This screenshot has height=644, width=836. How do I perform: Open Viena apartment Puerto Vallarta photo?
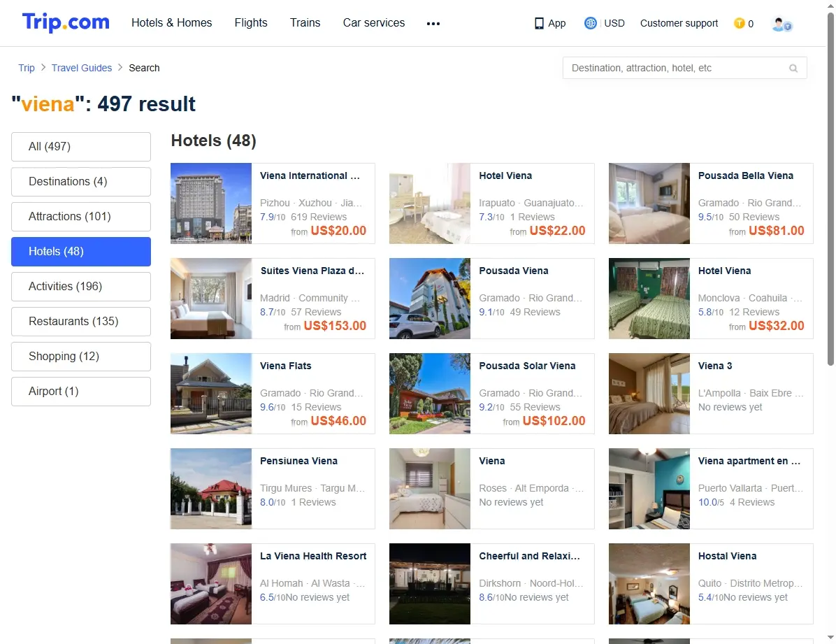pyautogui.click(x=649, y=489)
